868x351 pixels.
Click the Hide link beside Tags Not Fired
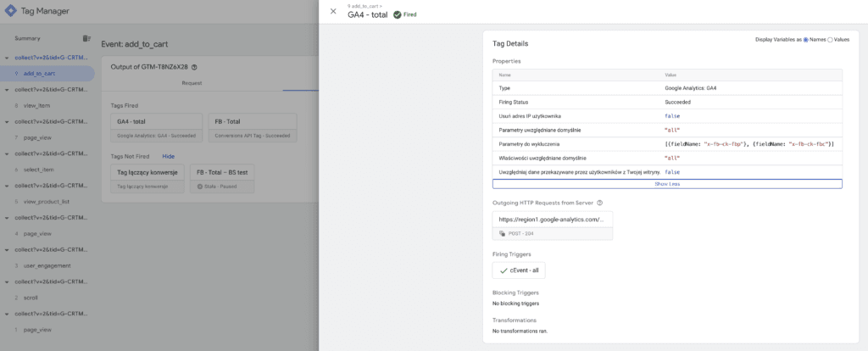tap(169, 157)
